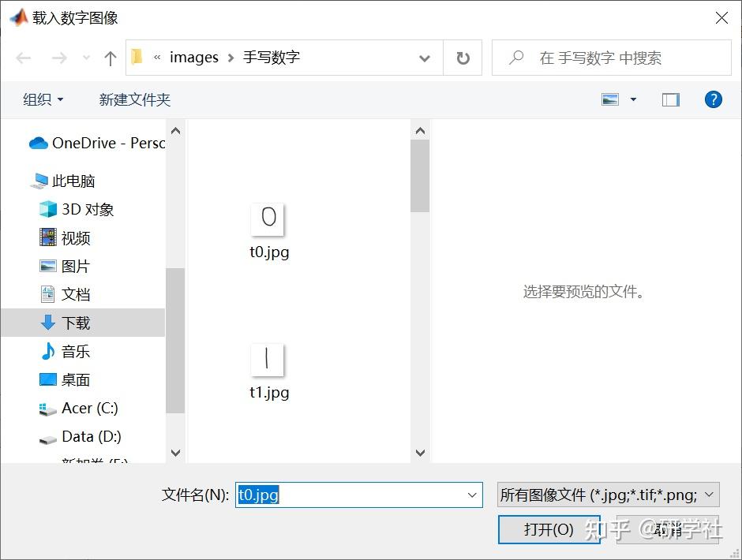The height and width of the screenshot is (560, 742).
Task: Click the search magnifier in the search box
Action: [x=515, y=57]
